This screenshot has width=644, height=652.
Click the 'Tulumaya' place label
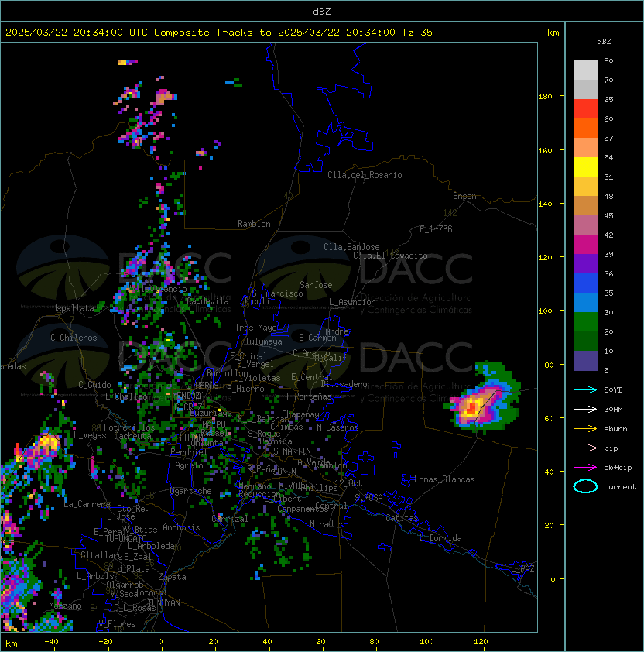click(264, 341)
